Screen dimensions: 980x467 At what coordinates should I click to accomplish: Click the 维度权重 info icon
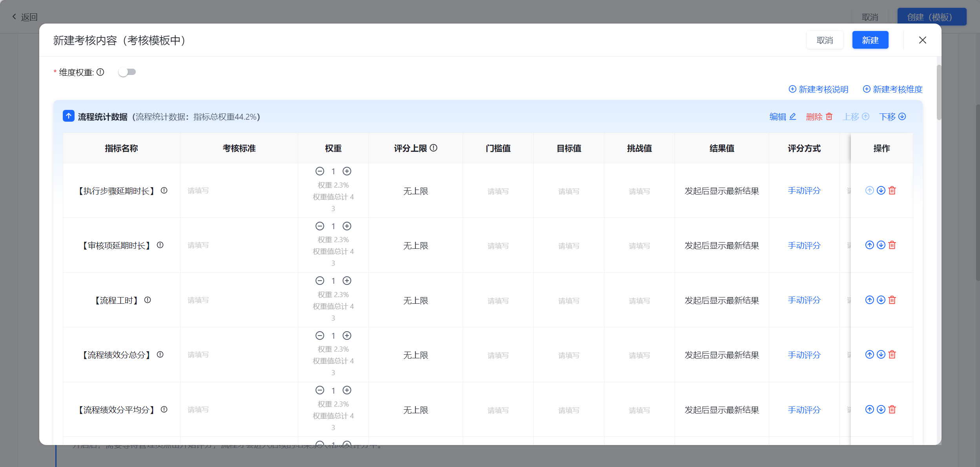100,72
